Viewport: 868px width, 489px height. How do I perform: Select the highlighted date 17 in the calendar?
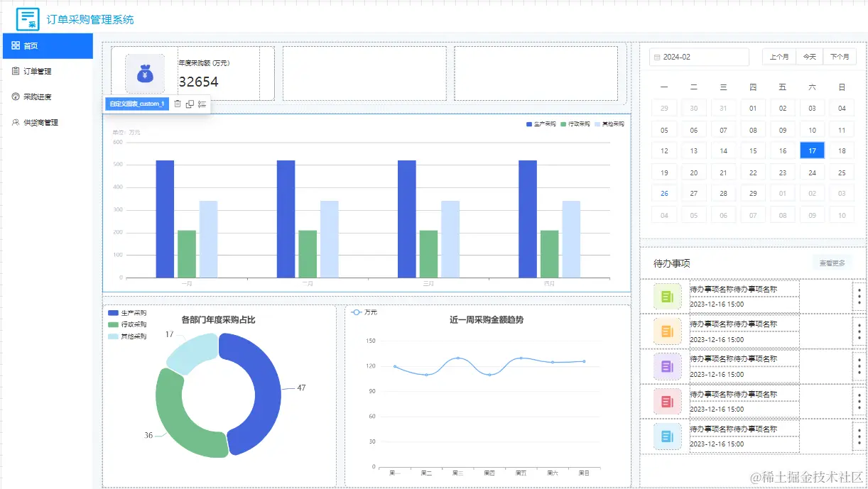tap(812, 150)
